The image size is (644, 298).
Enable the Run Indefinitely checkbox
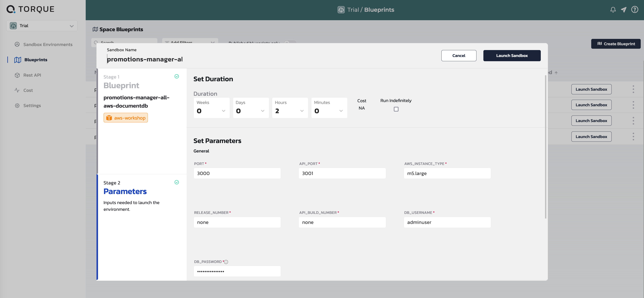[x=396, y=109]
